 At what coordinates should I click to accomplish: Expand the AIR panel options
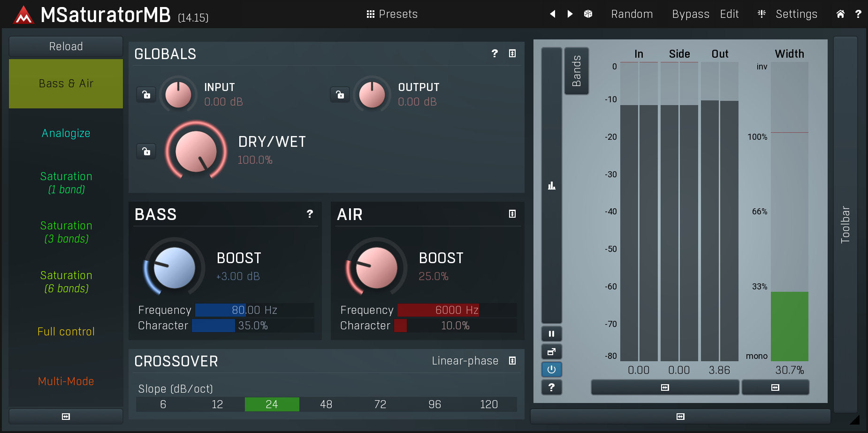[x=512, y=214]
